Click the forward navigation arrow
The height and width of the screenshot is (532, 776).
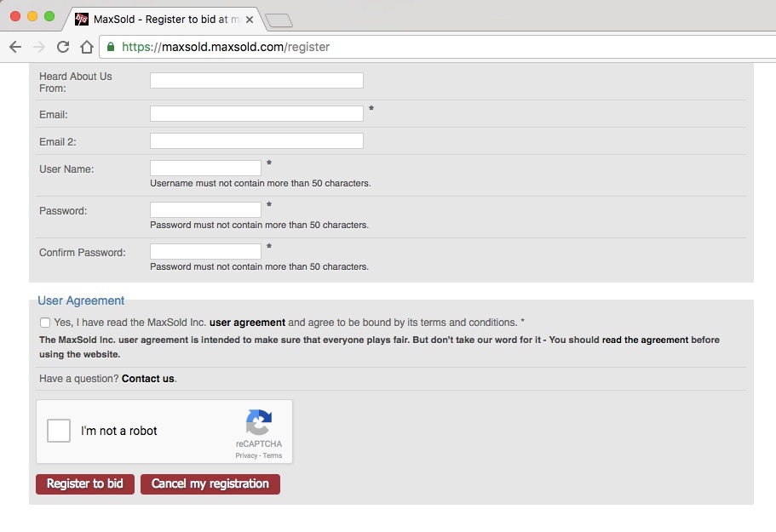point(39,47)
